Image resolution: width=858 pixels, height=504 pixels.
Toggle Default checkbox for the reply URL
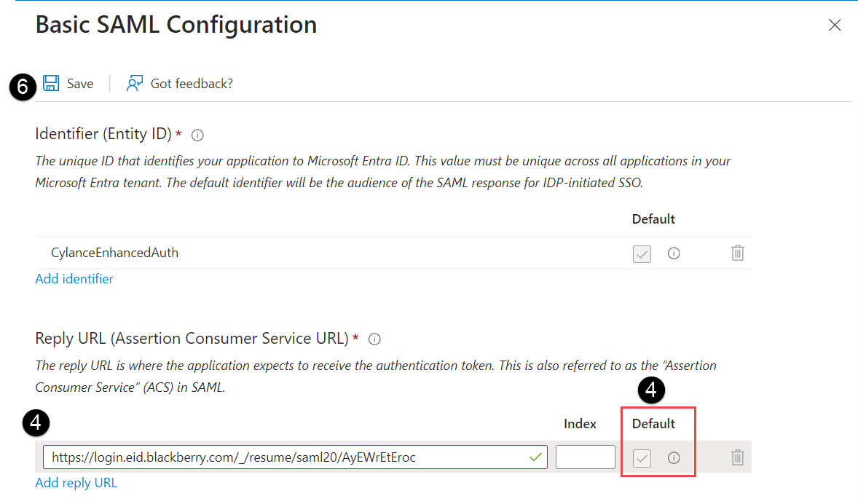[x=642, y=457]
